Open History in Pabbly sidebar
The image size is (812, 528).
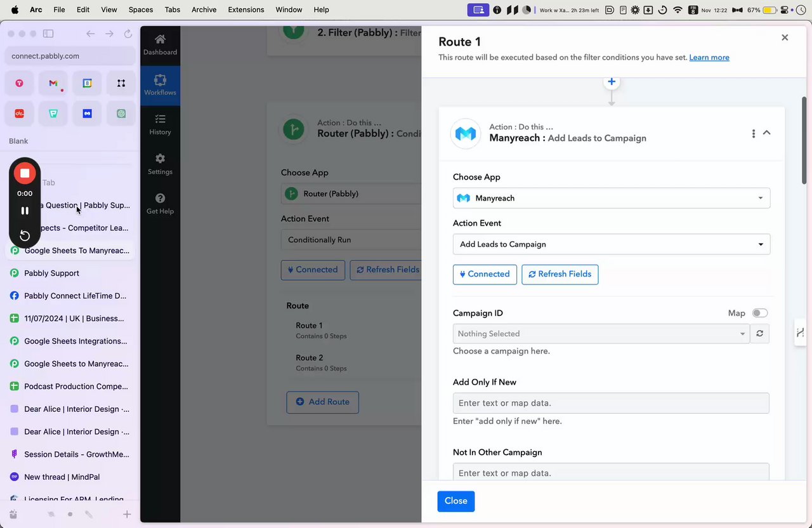point(160,124)
